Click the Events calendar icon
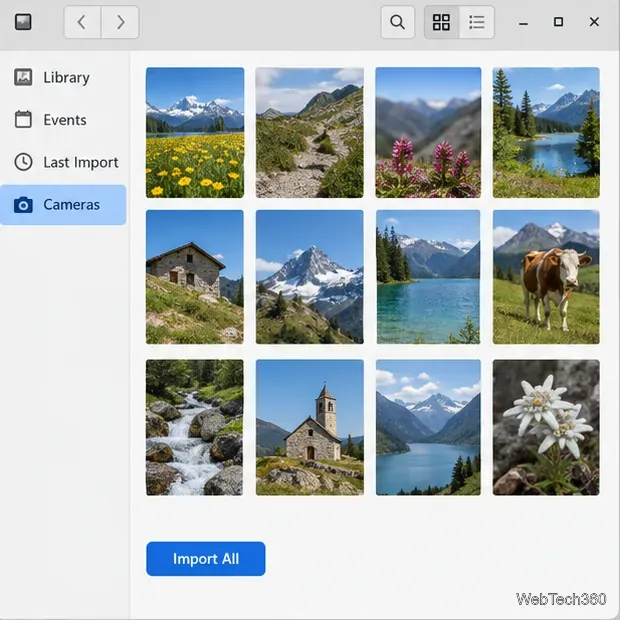 pyautogui.click(x=23, y=119)
